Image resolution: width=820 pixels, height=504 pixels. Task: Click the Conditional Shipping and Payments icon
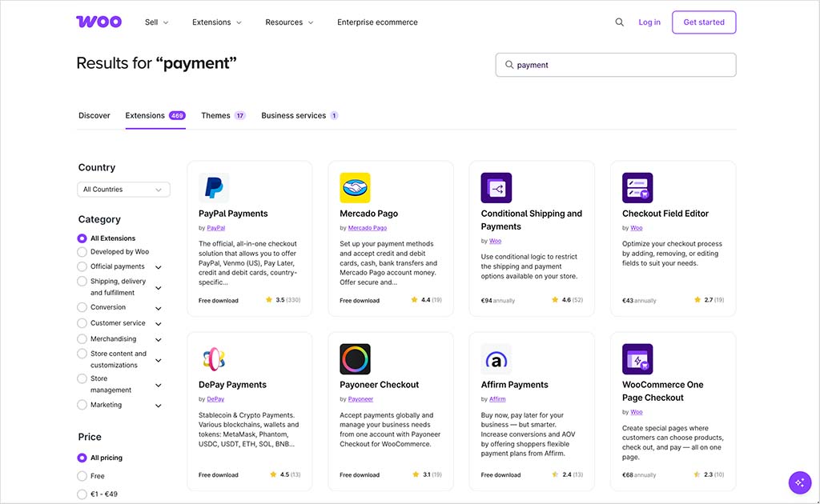pyautogui.click(x=496, y=187)
